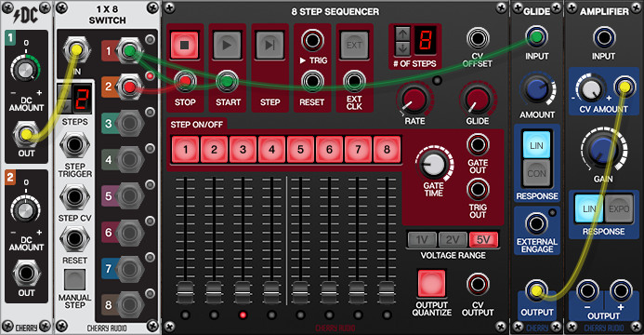
Task: Click the Rate knob
Action: pos(414,100)
